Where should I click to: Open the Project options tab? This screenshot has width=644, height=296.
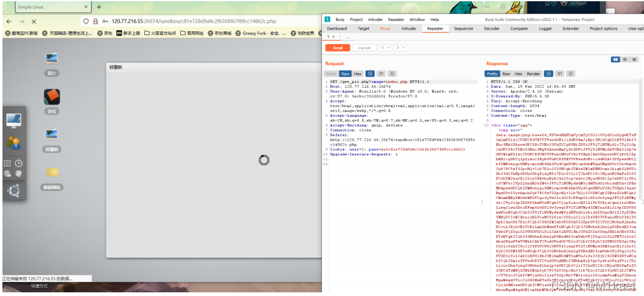tap(603, 29)
